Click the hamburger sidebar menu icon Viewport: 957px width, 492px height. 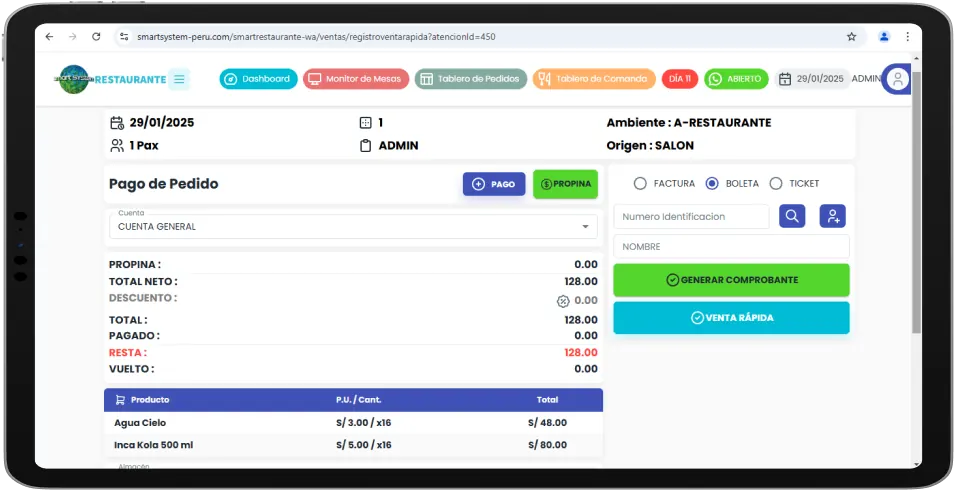(179, 79)
